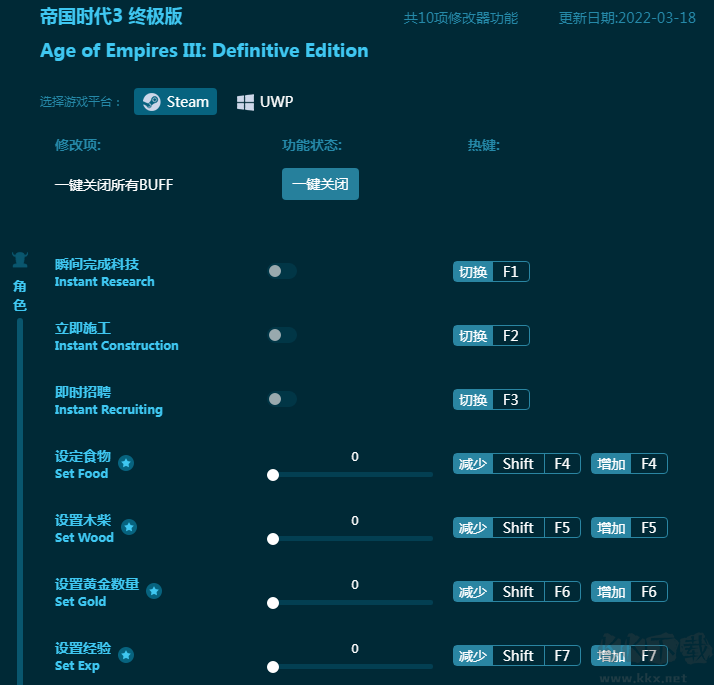
Task: Click the 切换 F1 hotkey button
Action: [x=491, y=272]
